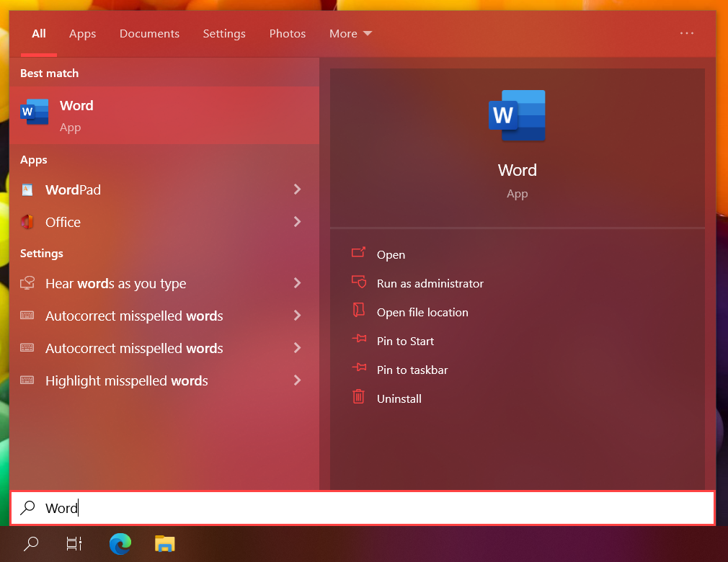Choose Open file location

pyautogui.click(x=422, y=312)
